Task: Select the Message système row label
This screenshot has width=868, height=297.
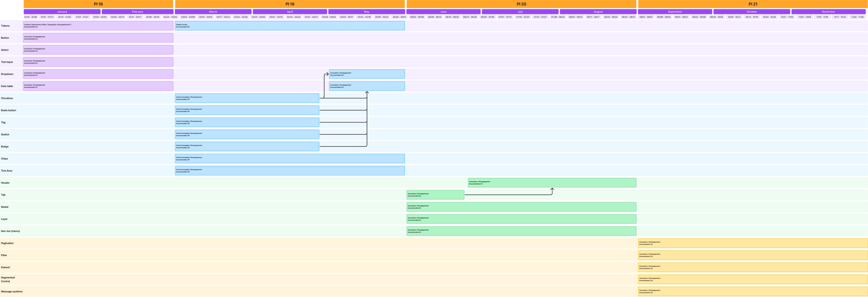Action: tap(12, 291)
